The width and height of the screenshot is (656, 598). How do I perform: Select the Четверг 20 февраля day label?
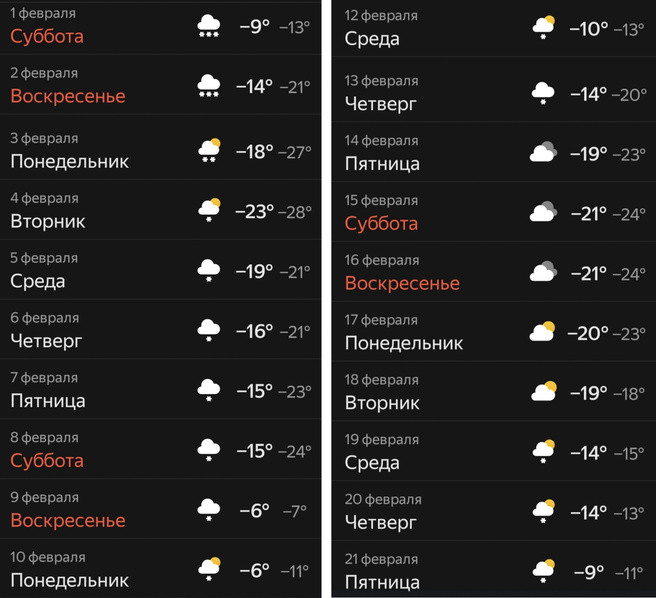tap(379, 521)
